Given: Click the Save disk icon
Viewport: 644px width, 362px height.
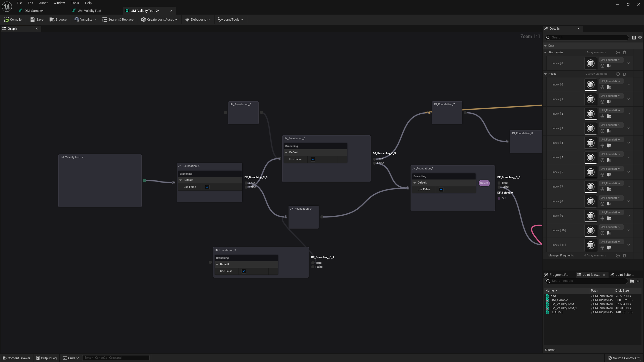Looking at the screenshot, I should (33, 20).
